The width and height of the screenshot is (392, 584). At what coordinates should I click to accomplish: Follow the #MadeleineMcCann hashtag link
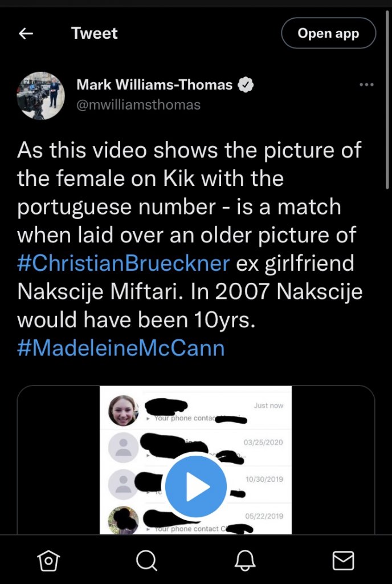click(x=121, y=348)
